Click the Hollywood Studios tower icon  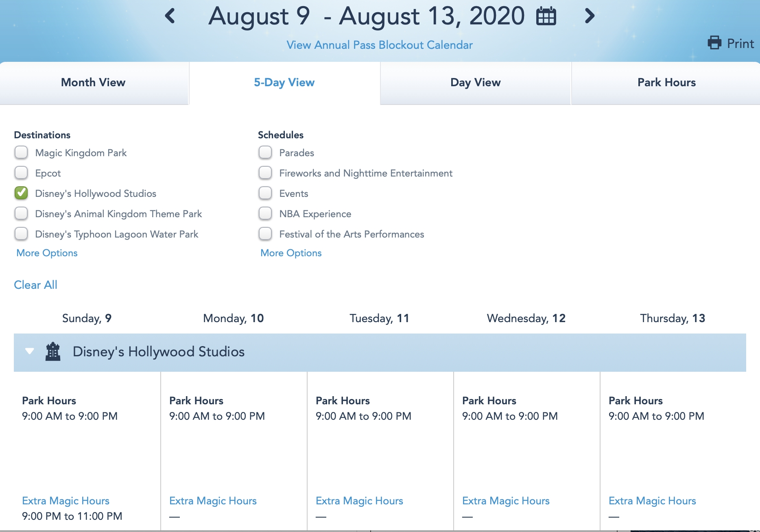(53, 351)
